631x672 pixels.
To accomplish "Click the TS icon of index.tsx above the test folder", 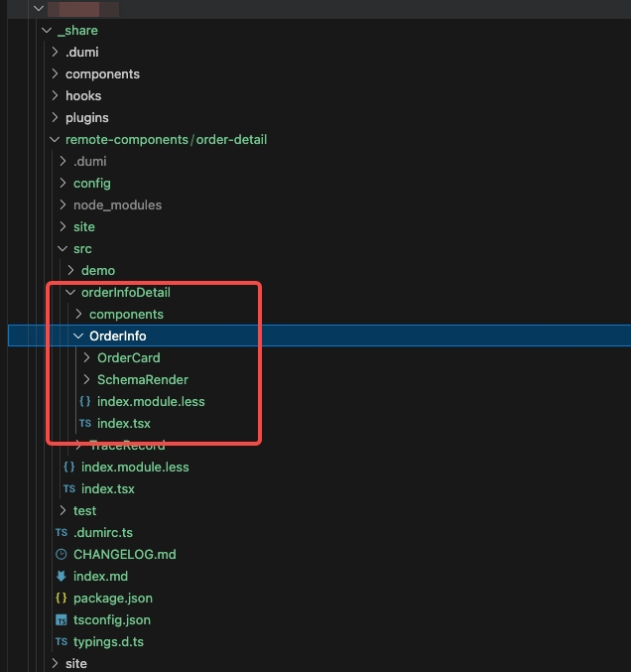I will point(69,488).
